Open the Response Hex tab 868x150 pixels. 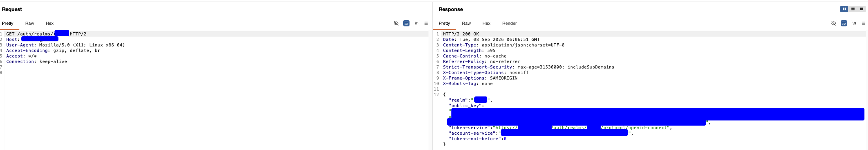pos(487,23)
